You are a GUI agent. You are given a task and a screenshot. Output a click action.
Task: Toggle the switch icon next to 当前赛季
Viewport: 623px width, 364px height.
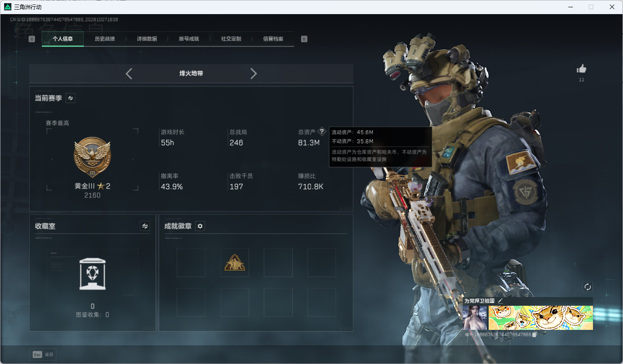pos(71,98)
